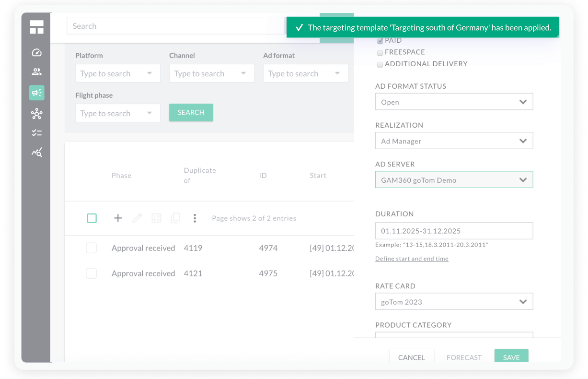This screenshot has height=379, width=588.
Task: Add a new entry using the plus icon
Action: [117, 218]
